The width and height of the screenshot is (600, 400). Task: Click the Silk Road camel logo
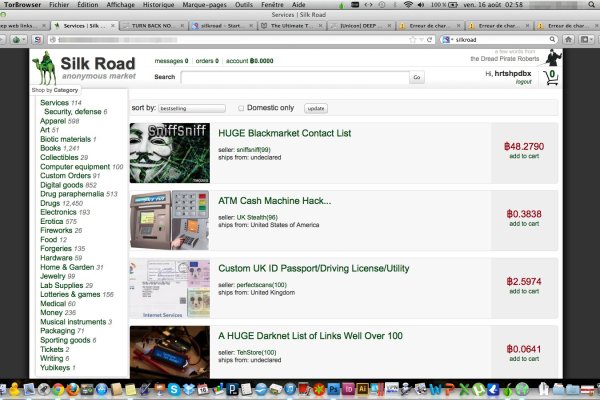click(44, 67)
